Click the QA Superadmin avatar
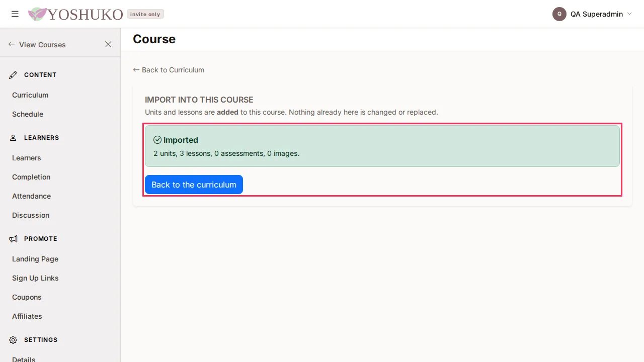 (x=559, y=14)
